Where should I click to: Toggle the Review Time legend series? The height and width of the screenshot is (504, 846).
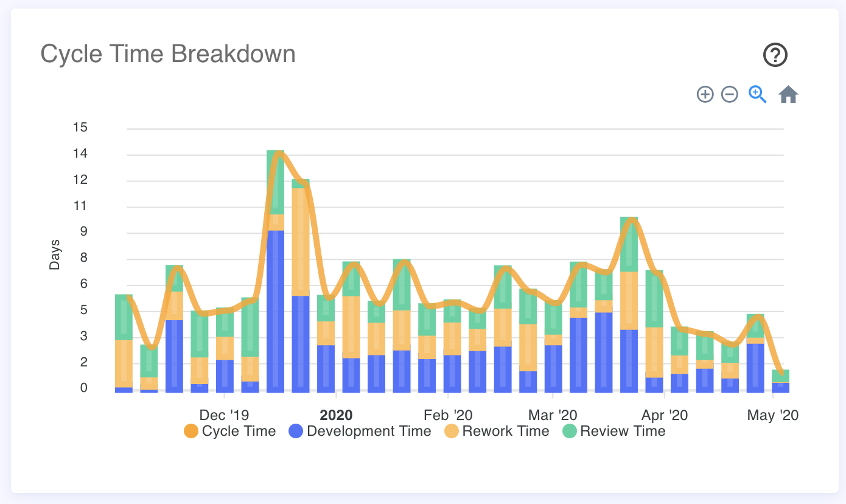point(613,432)
